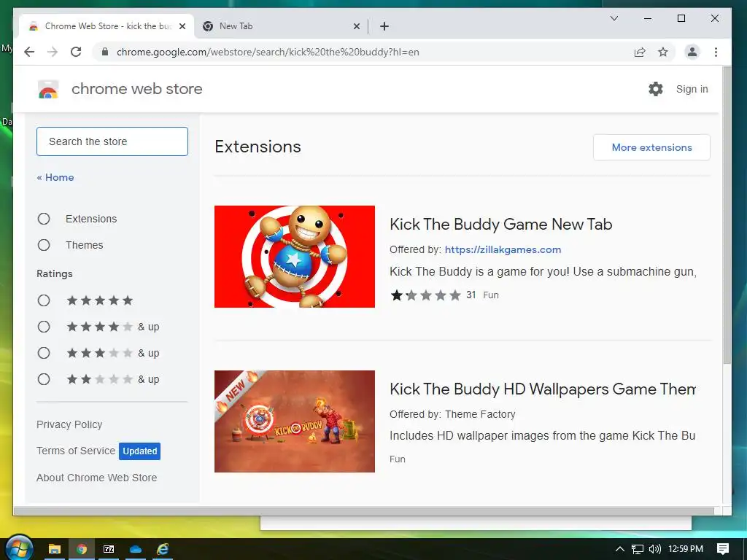Open Kick The Buddy HD Wallpapers thumbnail
The height and width of the screenshot is (560, 747).
pyautogui.click(x=295, y=421)
